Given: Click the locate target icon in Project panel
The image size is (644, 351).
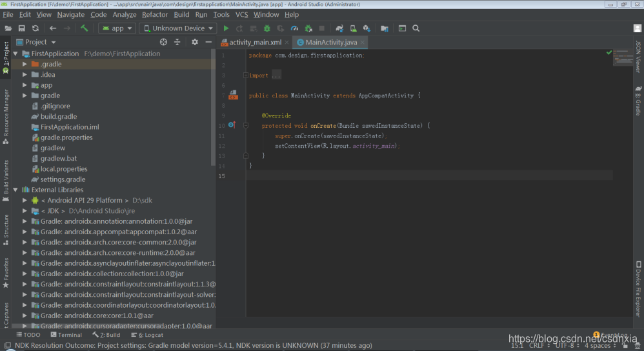Looking at the screenshot, I should click(163, 42).
